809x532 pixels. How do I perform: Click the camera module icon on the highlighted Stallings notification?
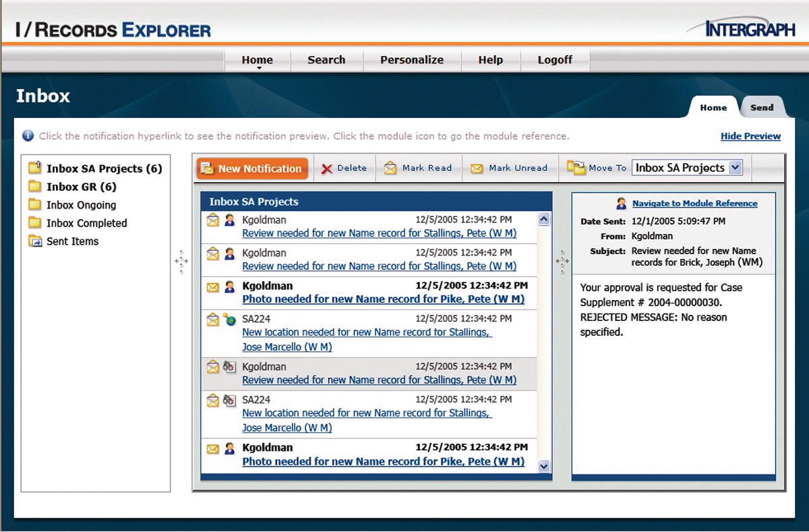229,366
